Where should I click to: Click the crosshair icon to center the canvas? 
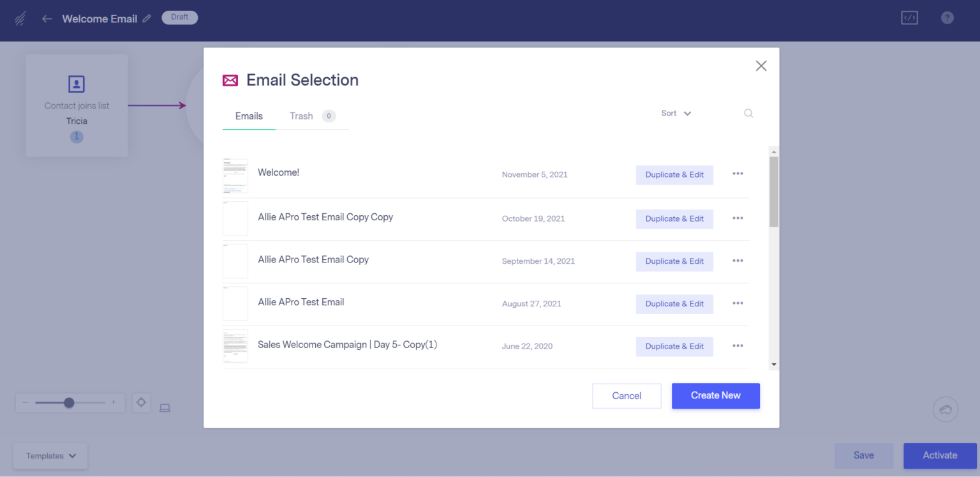[x=141, y=402]
